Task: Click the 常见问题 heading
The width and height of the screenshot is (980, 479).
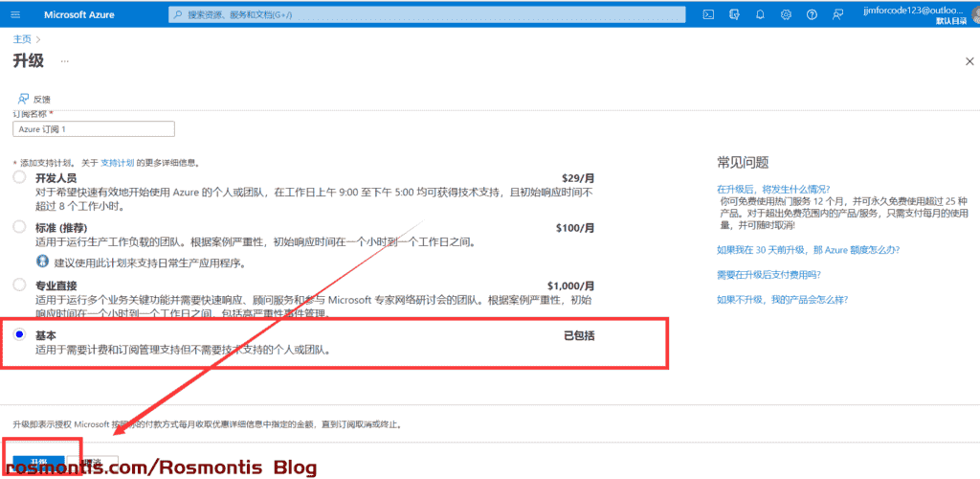Action: pyautogui.click(x=743, y=163)
